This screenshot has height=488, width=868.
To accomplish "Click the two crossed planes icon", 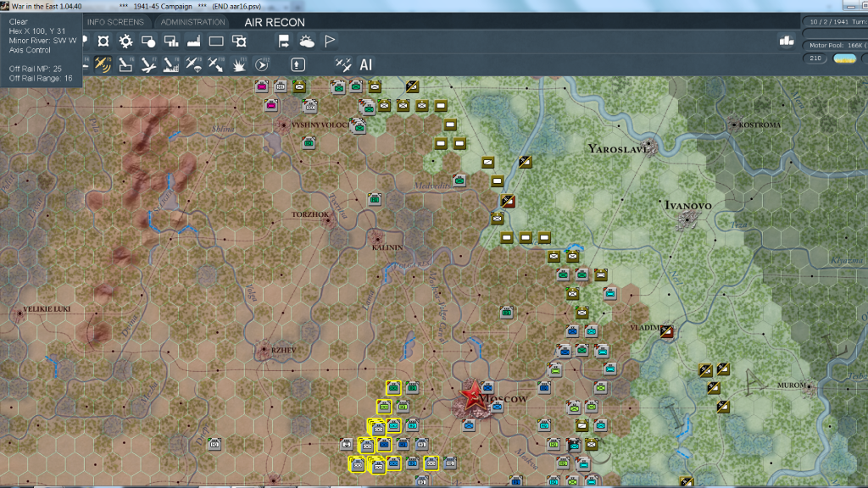I will click(343, 64).
